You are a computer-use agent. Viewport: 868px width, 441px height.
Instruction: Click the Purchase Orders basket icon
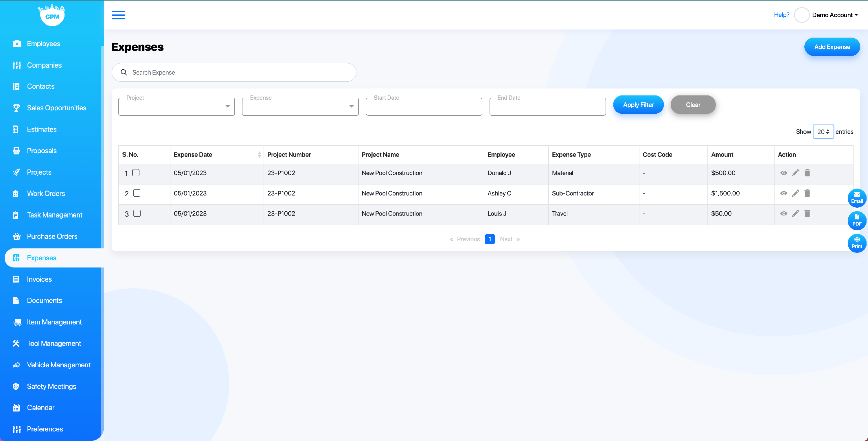(16, 236)
